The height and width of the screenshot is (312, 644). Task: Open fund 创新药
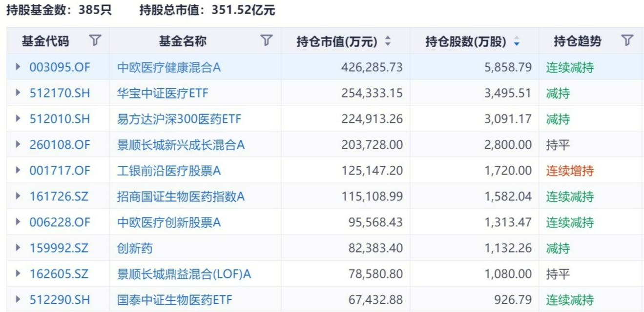(x=135, y=248)
